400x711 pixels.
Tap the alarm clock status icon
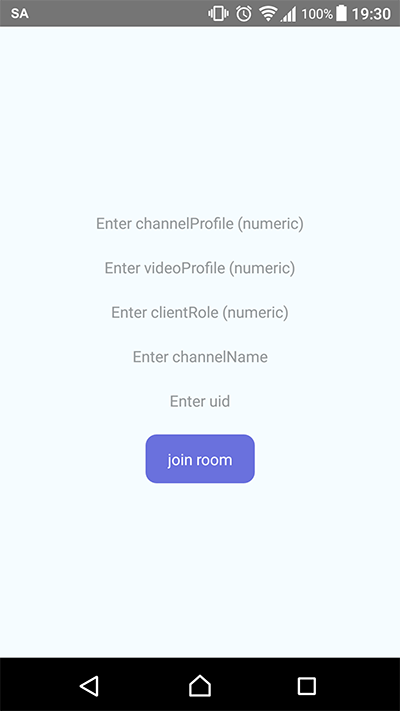pyautogui.click(x=244, y=14)
